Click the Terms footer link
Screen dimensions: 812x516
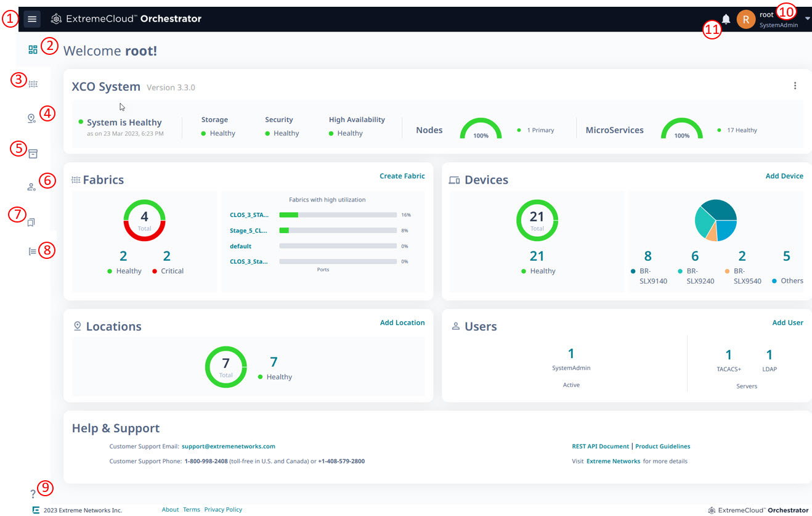coord(192,510)
